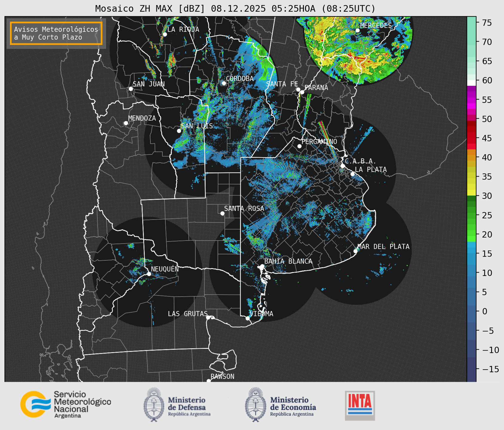Click the Santa Fe city marker dot
504x430 pixels.
pyautogui.click(x=298, y=89)
